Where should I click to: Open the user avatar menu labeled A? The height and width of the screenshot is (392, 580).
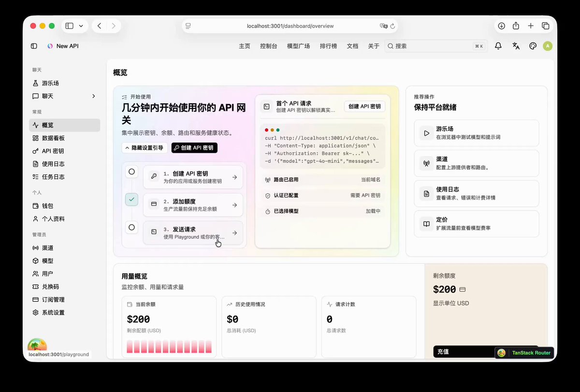coord(548,46)
